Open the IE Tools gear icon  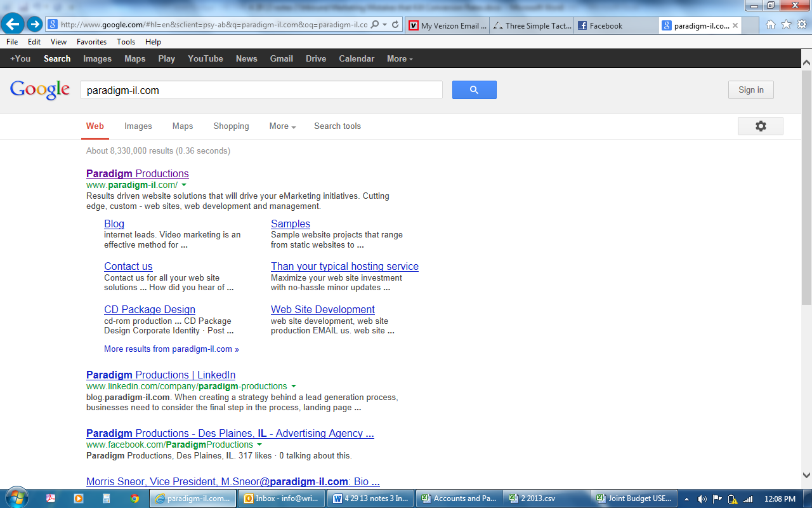coord(802,25)
